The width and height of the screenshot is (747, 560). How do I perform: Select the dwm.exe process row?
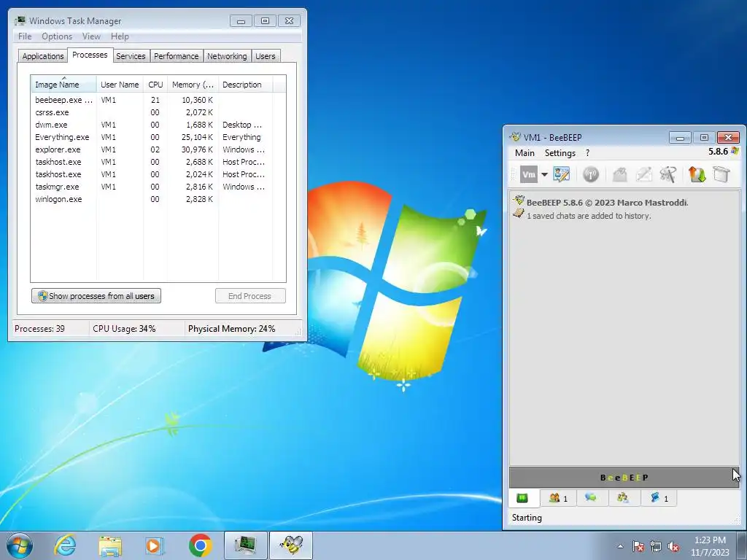click(x=152, y=125)
